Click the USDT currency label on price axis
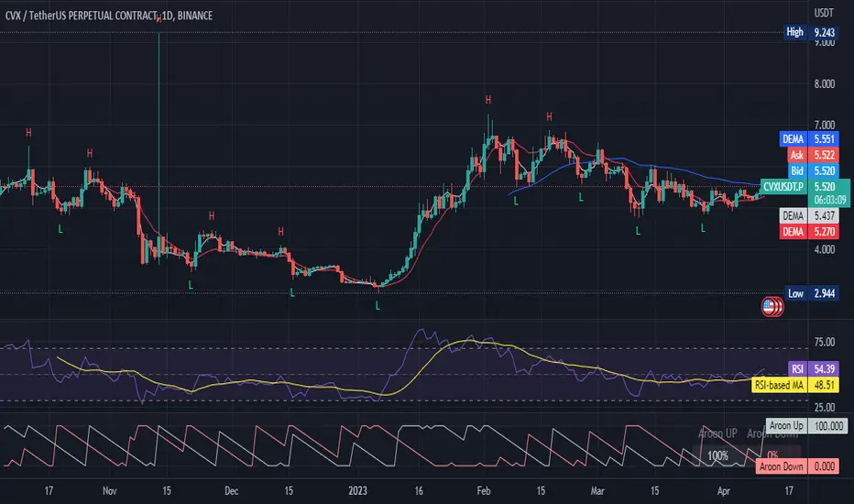Viewport: 854px width, 504px height. point(824,13)
